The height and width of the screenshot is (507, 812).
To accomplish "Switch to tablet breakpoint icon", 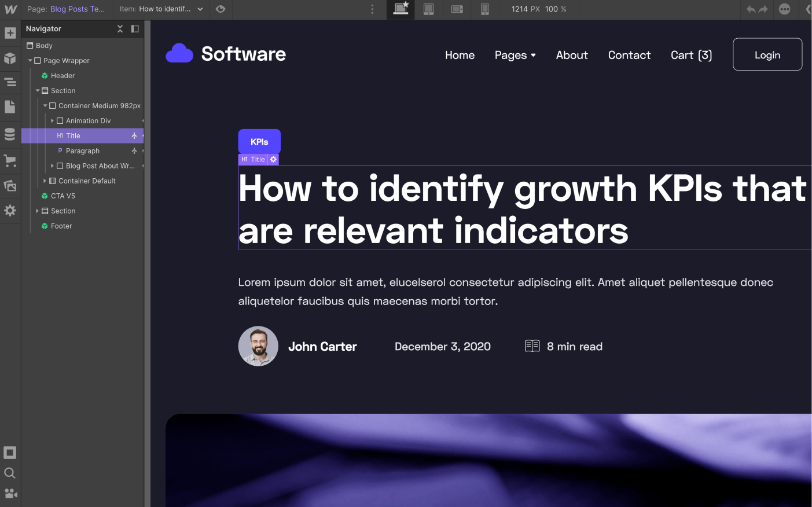I will tap(429, 9).
